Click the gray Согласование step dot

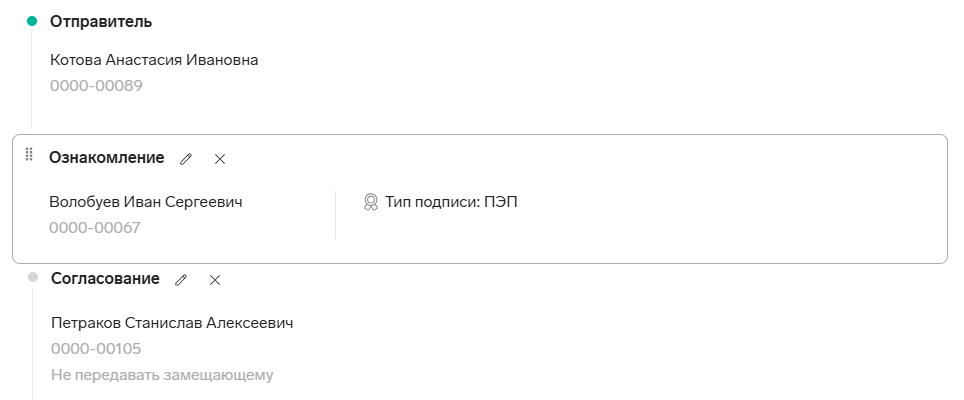click(33, 278)
